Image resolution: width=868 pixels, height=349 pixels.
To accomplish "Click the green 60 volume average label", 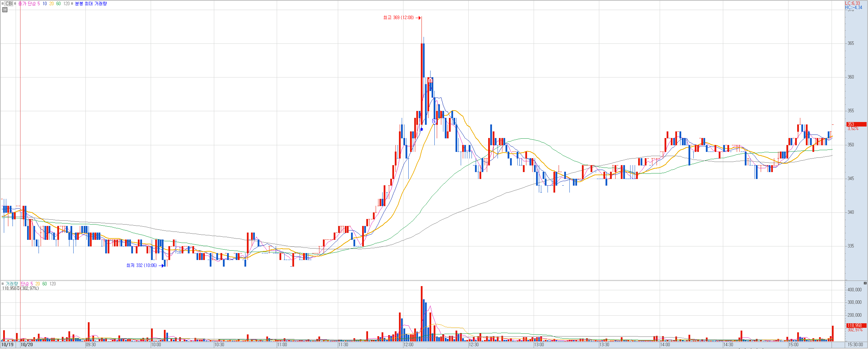I will pos(44,284).
